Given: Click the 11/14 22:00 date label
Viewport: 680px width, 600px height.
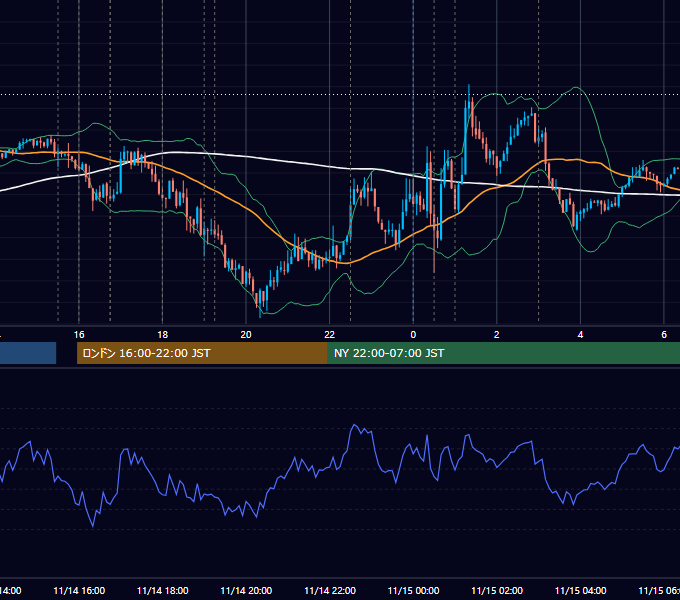Looking at the screenshot, I should click(x=330, y=591).
